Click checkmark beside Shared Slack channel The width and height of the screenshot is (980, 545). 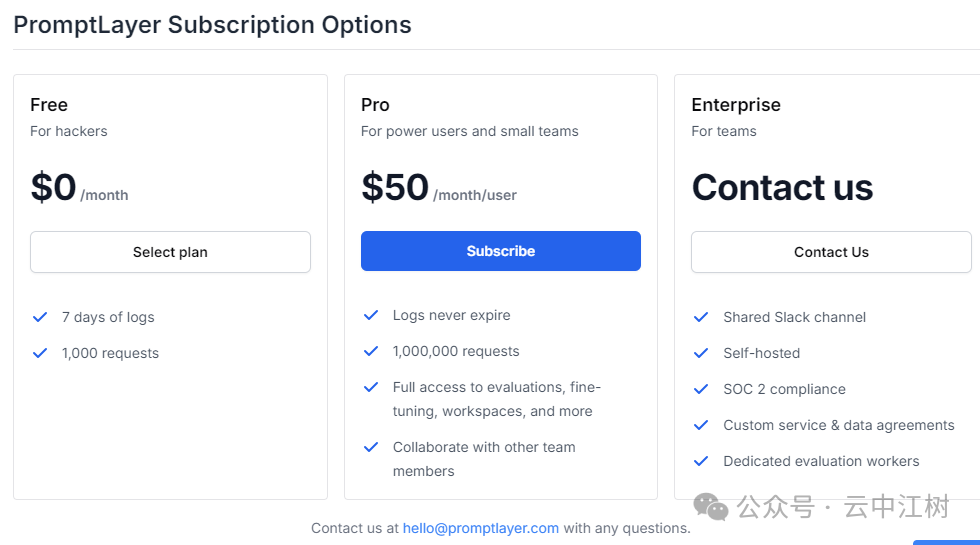click(x=701, y=317)
